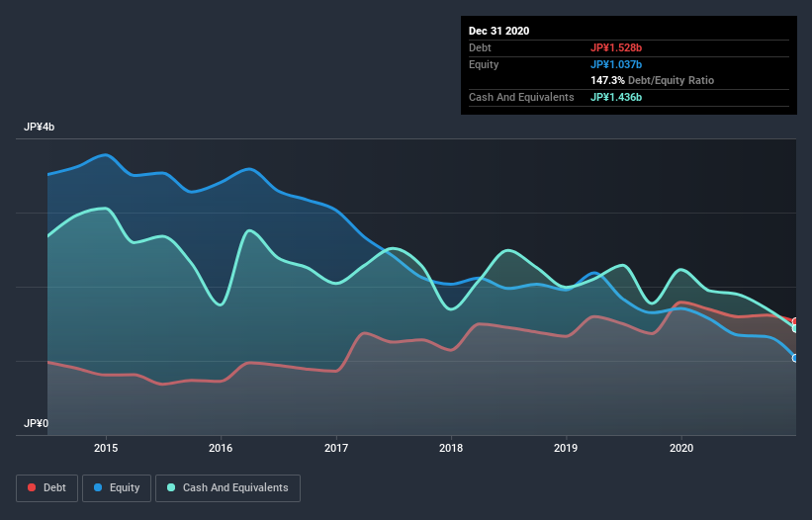This screenshot has width=812, height=520.
Task: Click the Equity value JP¥1.037b
Action: point(616,64)
